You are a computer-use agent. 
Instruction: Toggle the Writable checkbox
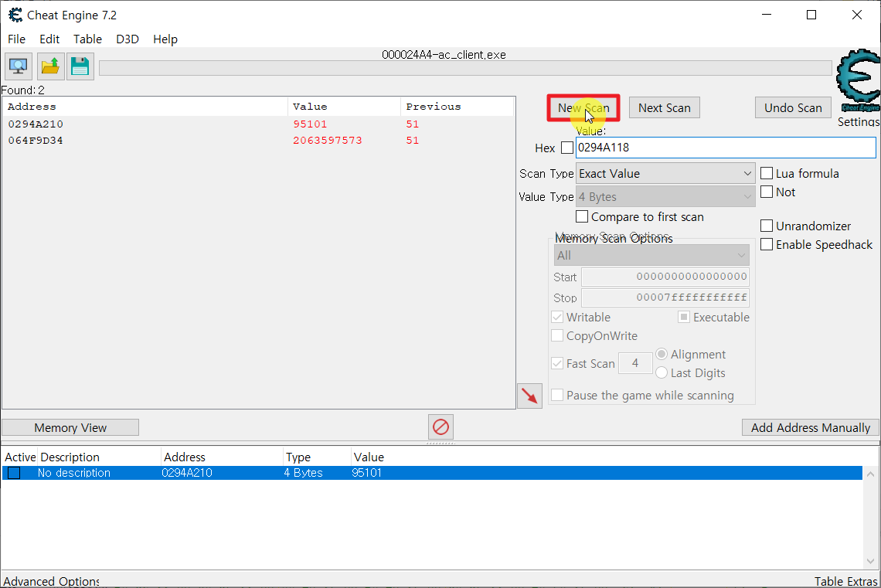(x=557, y=318)
